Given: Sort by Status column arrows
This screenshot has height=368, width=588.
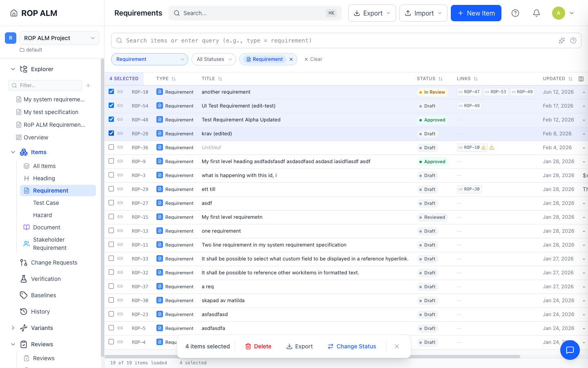Looking at the screenshot, I should click(x=441, y=79).
